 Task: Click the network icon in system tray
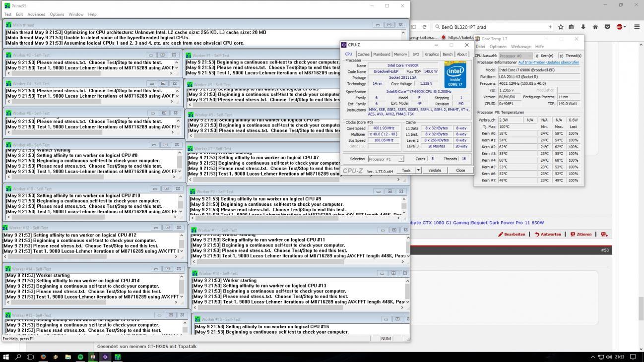(601, 357)
